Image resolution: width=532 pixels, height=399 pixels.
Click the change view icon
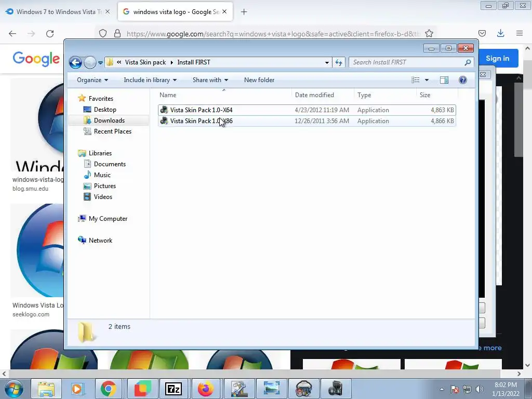pyautogui.click(x=416, y=80)
